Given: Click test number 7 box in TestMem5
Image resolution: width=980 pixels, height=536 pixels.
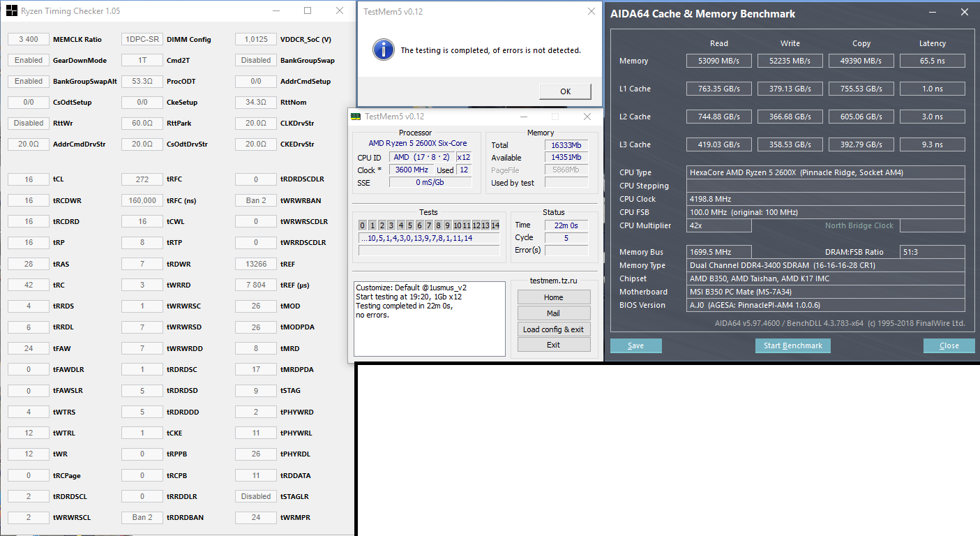Looking at the screenshot, I should (428, 225).
